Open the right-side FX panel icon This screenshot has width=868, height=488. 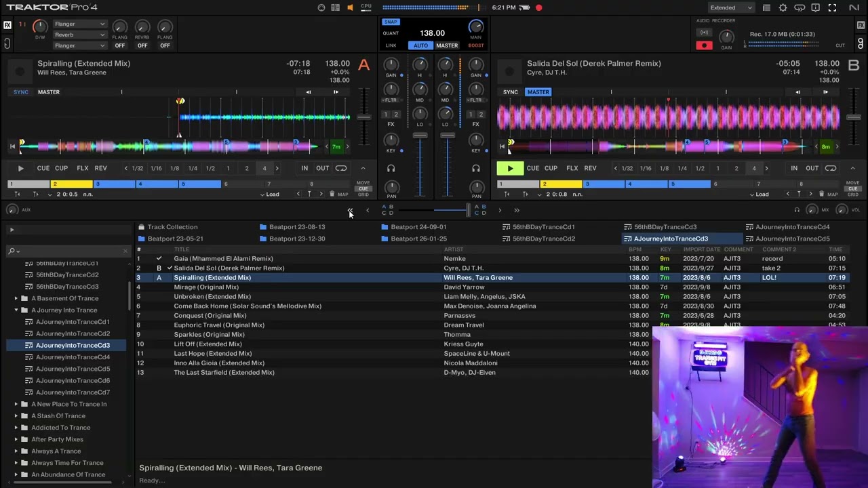[x=861, y=26]
